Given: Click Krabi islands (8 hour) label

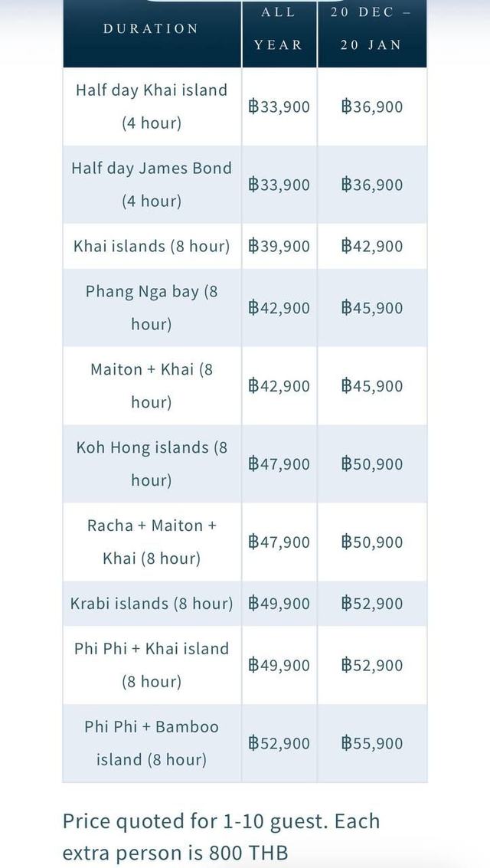Looking at the screenshot, I should [x=152, y=604].
